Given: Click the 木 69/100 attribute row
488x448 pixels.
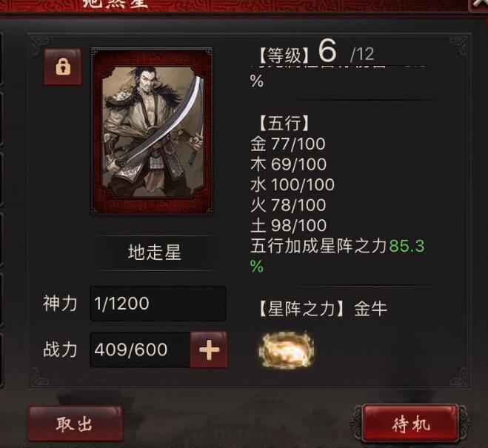Looking at the screenshot, I should point(288,164).
